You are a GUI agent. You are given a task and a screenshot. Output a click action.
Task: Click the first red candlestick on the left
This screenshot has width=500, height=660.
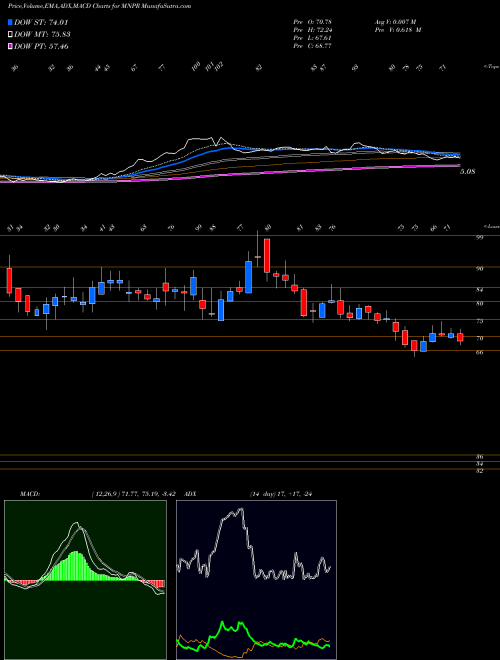point(9,280)
